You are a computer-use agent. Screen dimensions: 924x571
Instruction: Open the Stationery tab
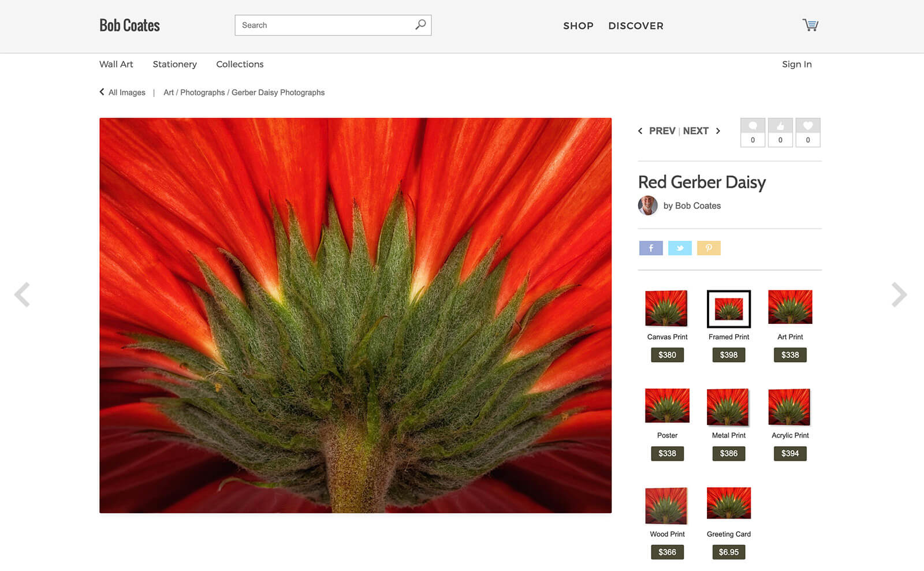(x=174, y=64)
